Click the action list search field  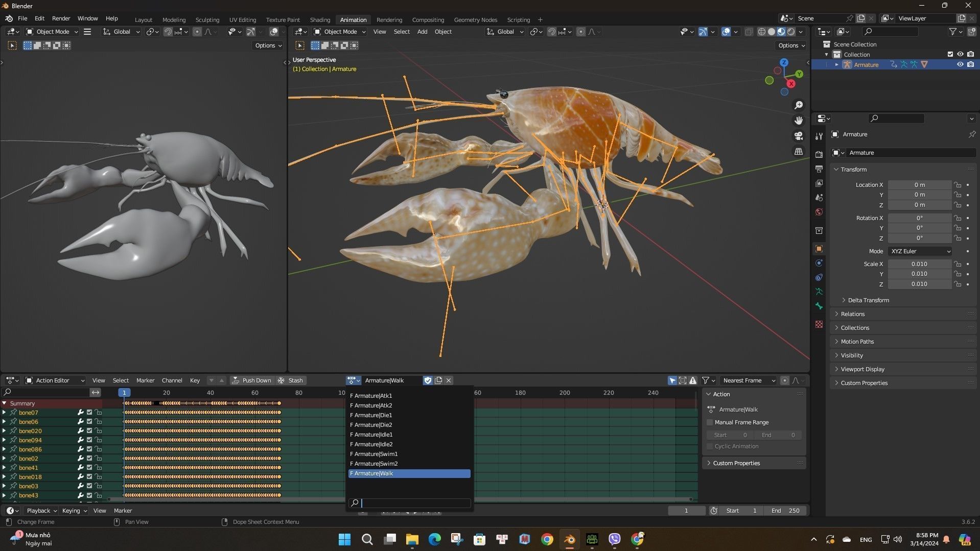(x=409, y=503)
